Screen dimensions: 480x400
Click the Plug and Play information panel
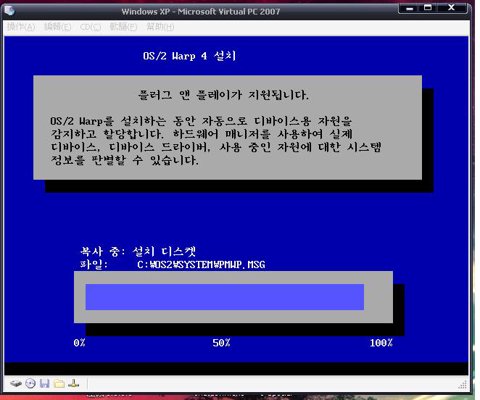pos(227,127)
